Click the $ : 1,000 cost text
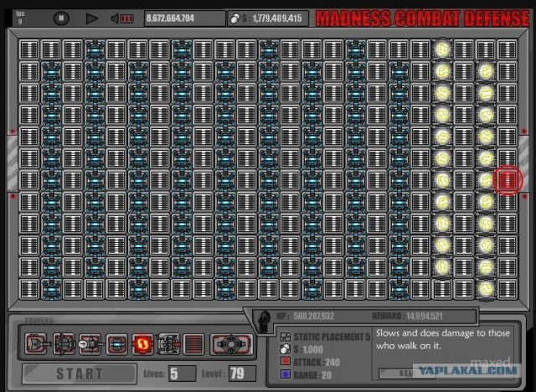 308,349
